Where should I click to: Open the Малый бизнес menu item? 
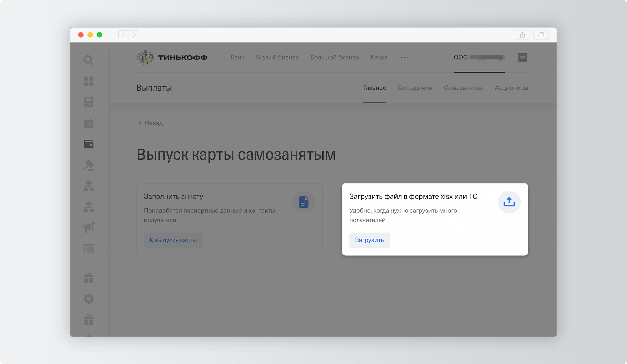click(277, 57)
